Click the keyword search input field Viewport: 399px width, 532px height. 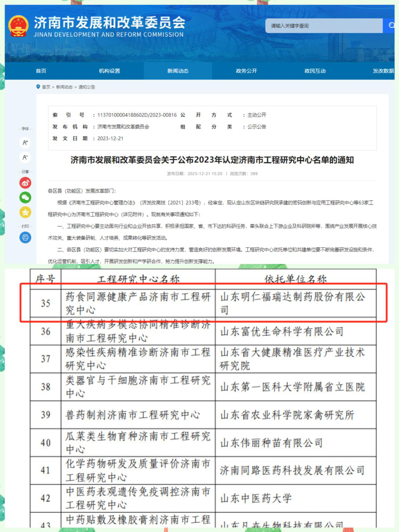(x=324, y=26)
